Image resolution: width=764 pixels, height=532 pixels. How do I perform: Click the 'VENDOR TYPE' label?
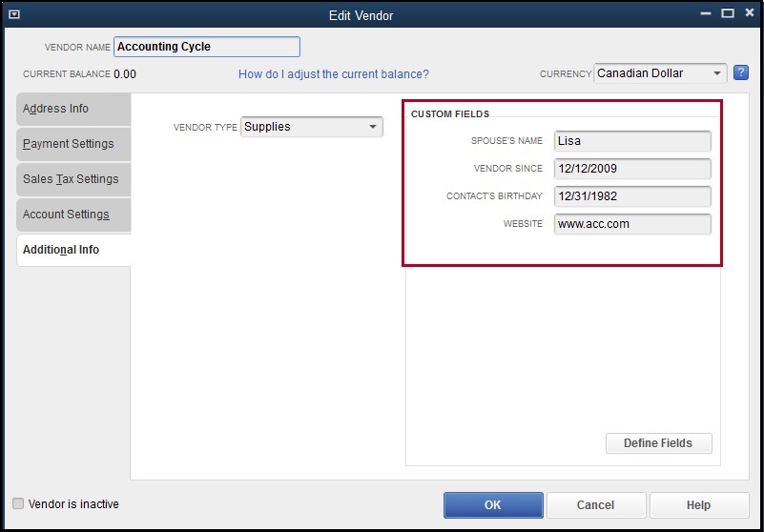[205, 127]
